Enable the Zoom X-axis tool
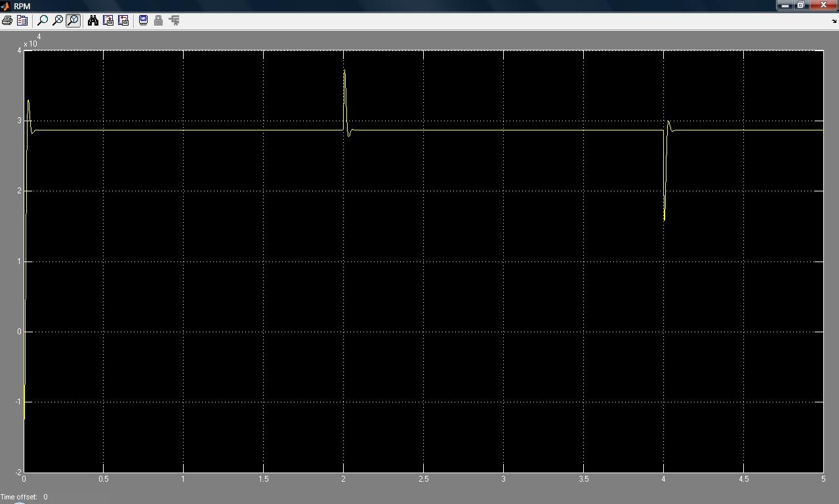 (58, 20)
